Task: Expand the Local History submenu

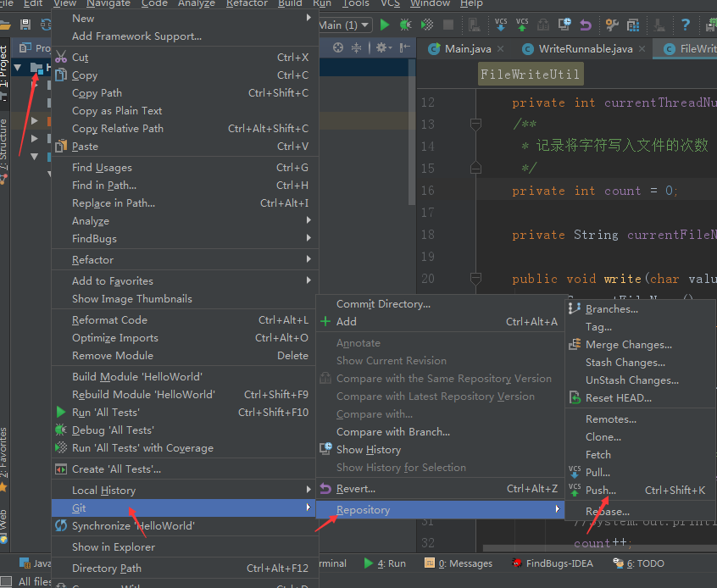Action: 185,491
